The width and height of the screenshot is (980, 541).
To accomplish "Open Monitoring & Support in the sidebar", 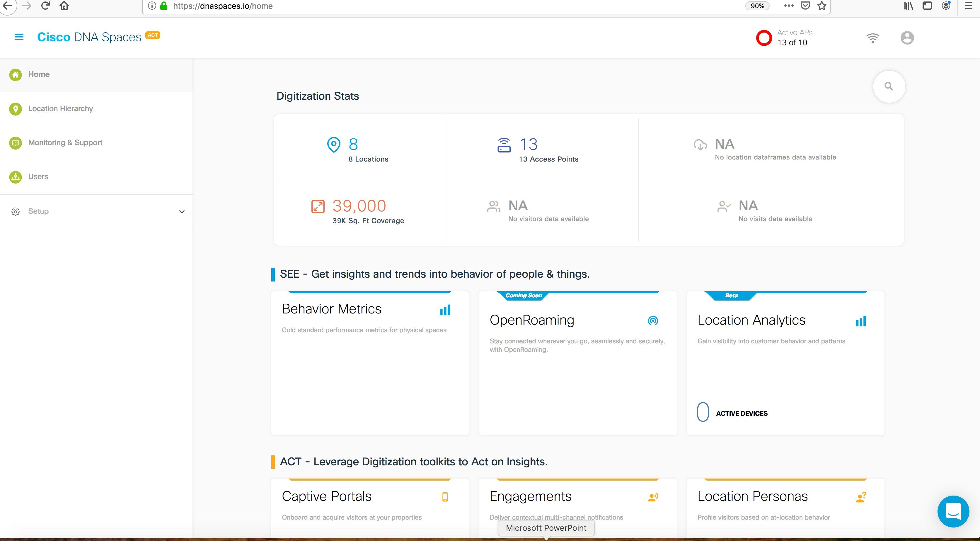I will pos(96,143).
